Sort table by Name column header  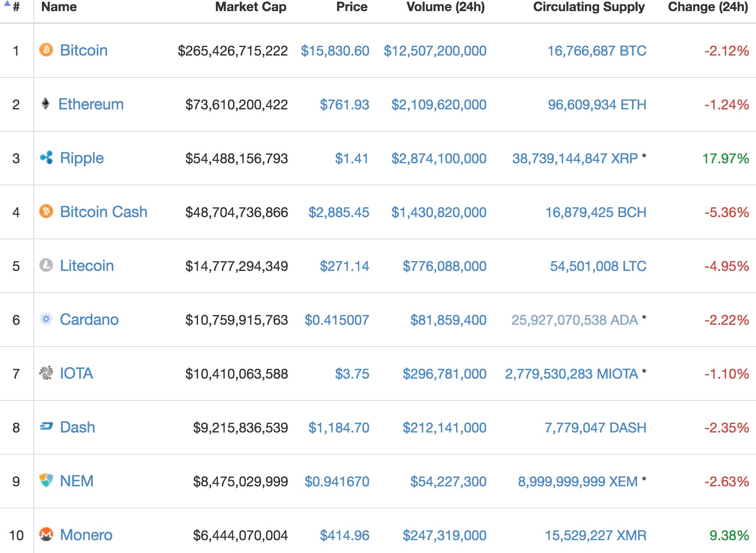pyautogui.click(x=59, y=7)
